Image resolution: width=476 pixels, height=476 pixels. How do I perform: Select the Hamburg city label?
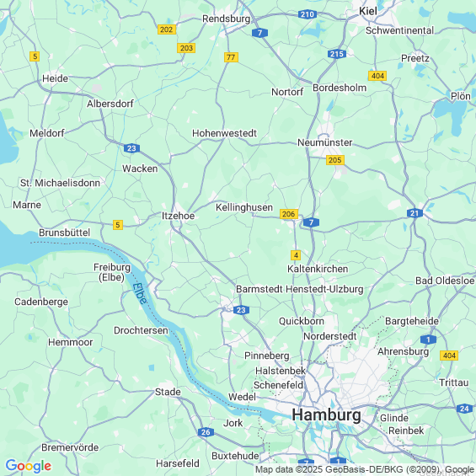tap(327, 414)
